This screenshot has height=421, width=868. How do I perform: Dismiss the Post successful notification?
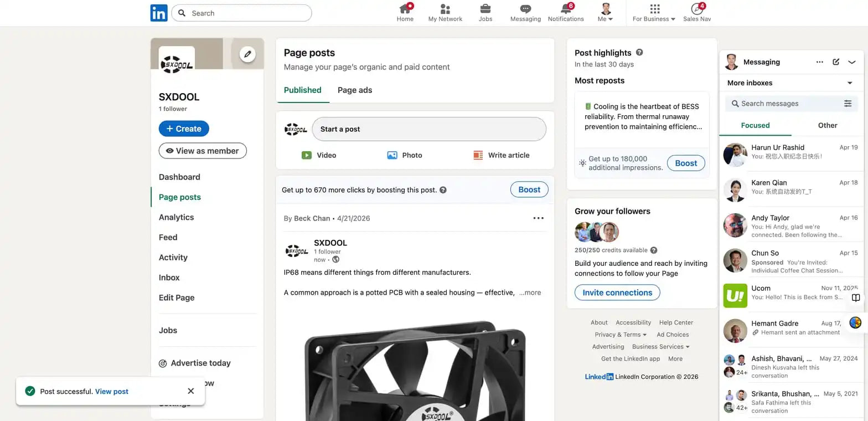click(191, 391)
